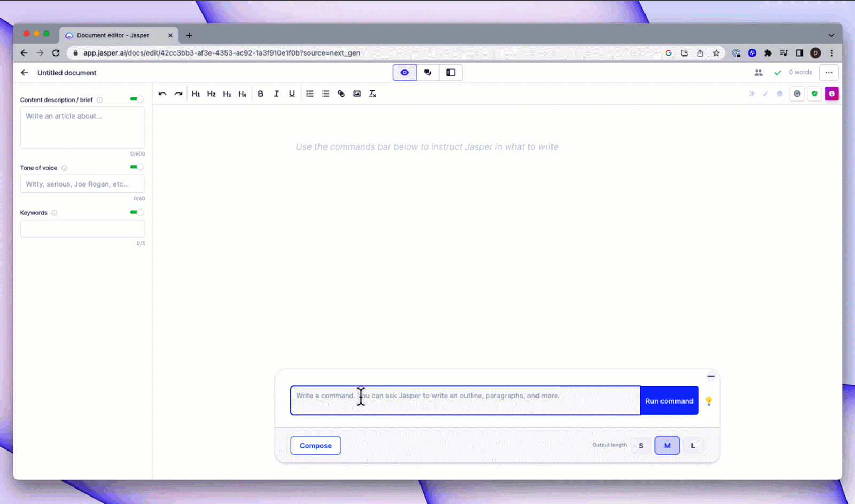
Task: Click the Redo arrow in the editor toolbar
Action: [178, 94]
